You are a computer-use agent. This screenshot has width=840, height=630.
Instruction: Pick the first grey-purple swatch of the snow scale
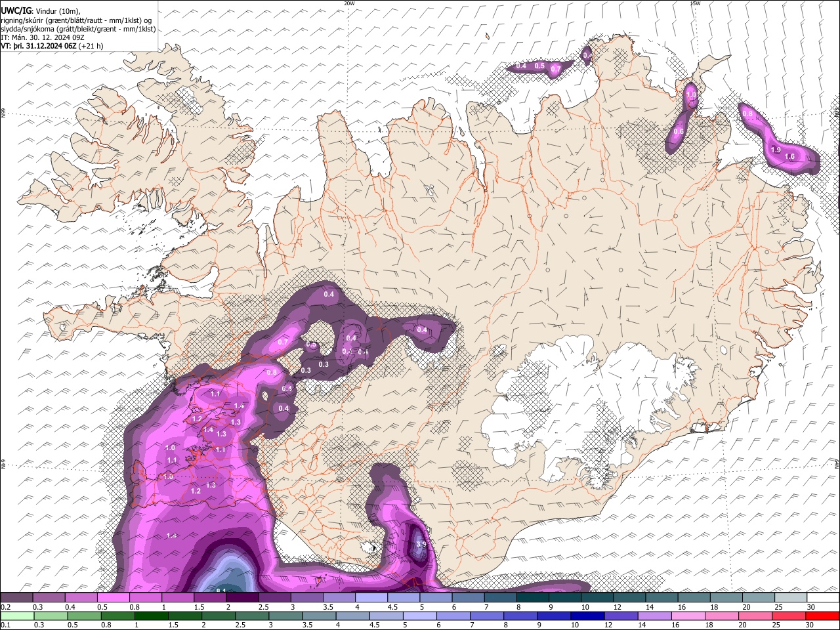click(x=17, y=597)
